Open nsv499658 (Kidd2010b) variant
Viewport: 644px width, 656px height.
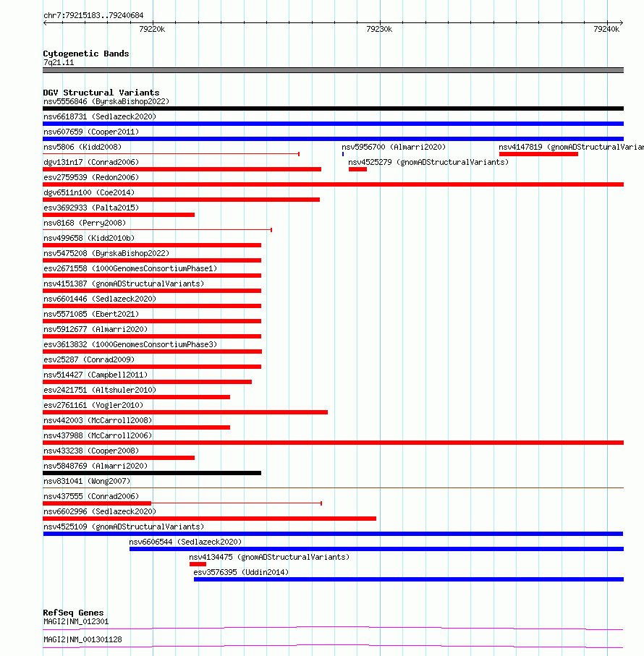[x=89, y=239]
